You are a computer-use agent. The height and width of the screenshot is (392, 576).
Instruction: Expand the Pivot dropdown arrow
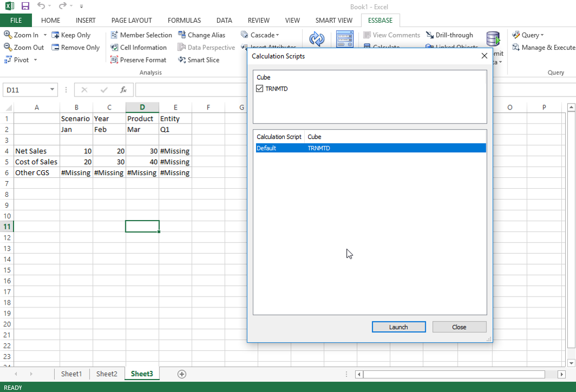[35, 60]
